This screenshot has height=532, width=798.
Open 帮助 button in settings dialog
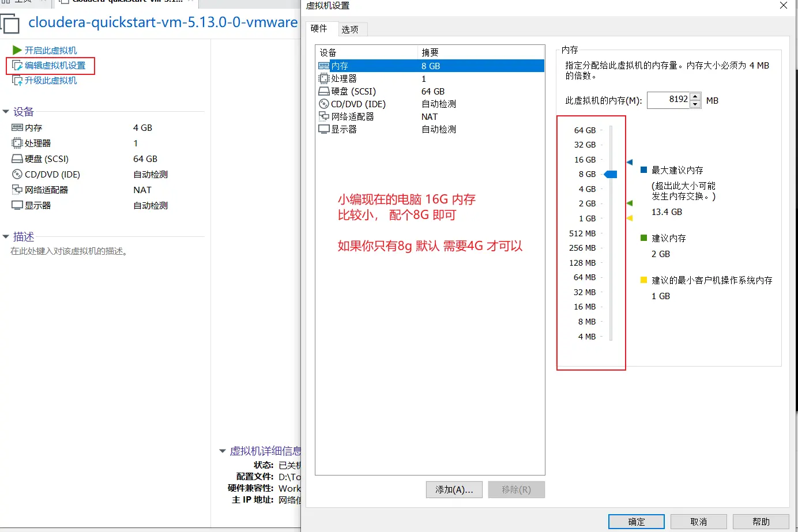click(x=761, y=522)
